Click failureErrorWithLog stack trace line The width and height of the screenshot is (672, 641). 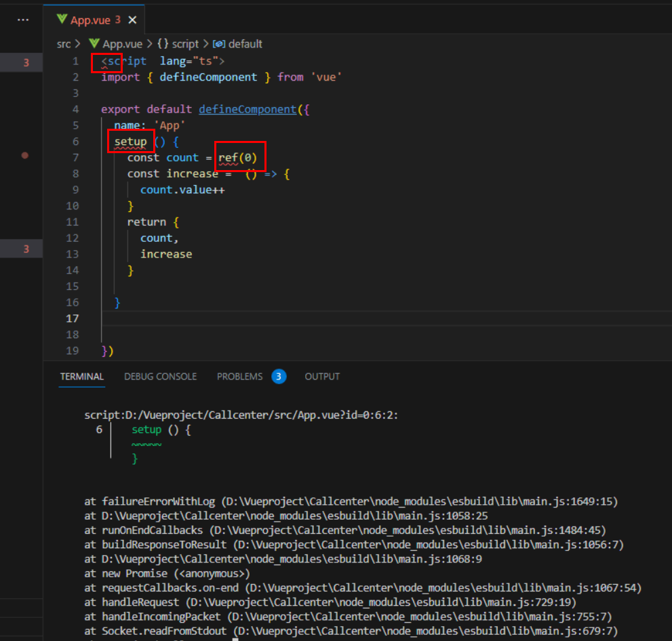click(351, 501)
